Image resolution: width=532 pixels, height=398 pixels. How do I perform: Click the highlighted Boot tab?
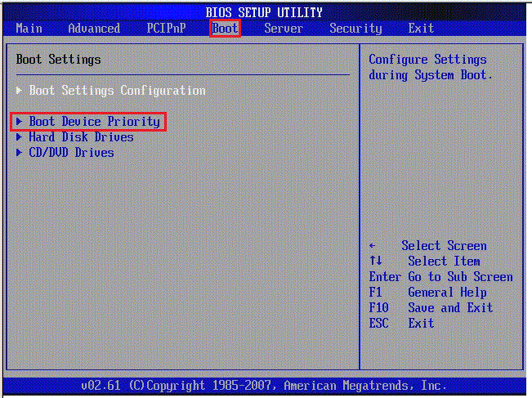225,29
